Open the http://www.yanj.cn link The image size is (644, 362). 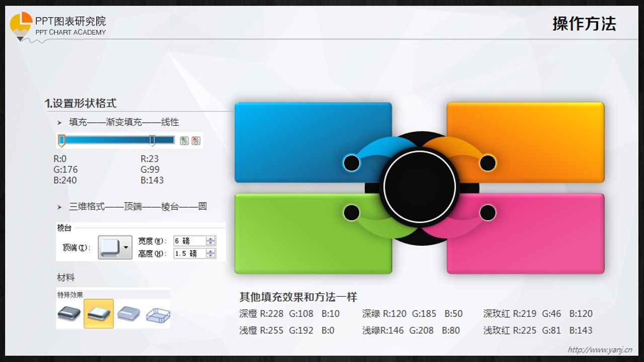[600, 350]
